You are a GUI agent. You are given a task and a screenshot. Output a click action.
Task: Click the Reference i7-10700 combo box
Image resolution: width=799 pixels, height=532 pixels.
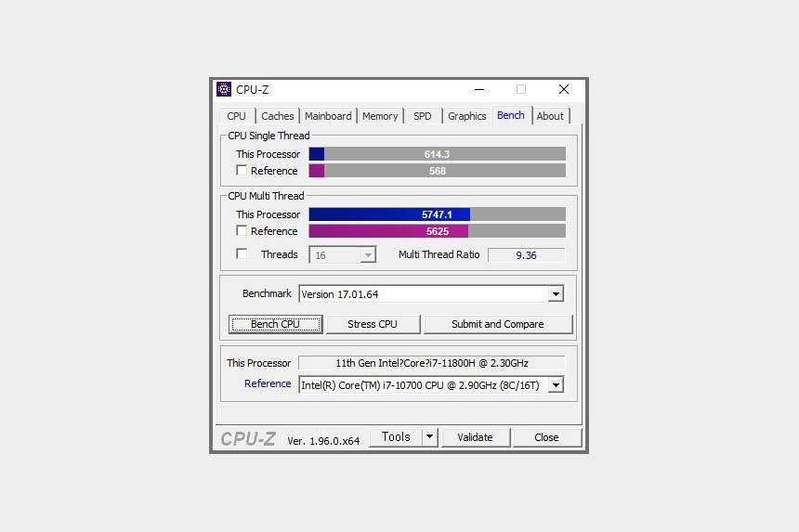pos(431,385)
